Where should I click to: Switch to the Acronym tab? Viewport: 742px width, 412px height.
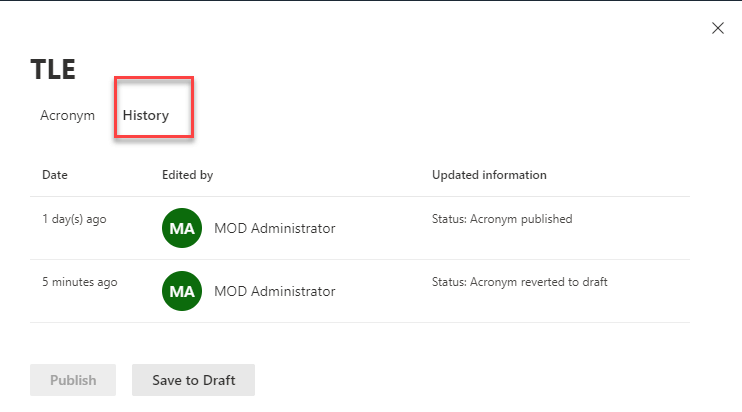click(x=67, y=115)
